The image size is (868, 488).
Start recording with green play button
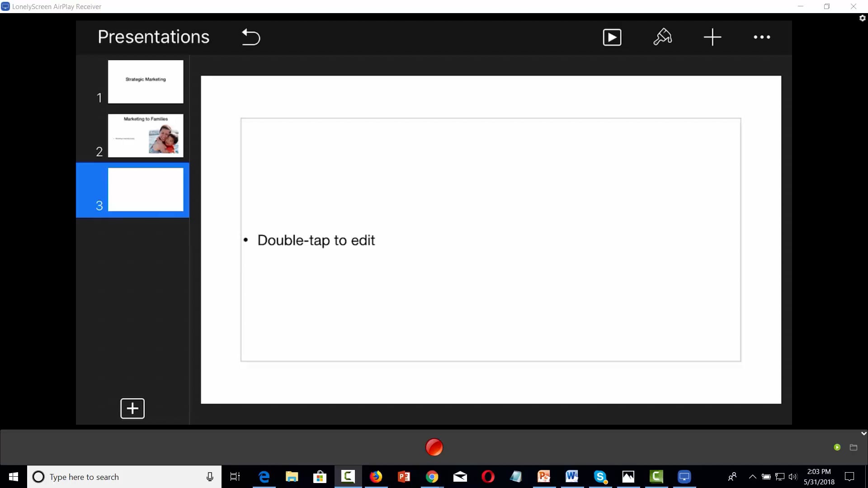click(838, 447)
